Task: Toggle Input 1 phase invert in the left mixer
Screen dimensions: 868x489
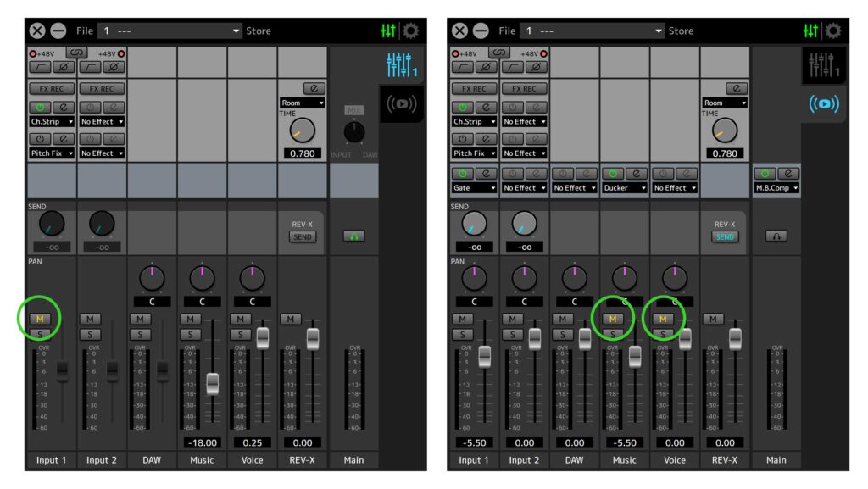Action: (64, 66)
